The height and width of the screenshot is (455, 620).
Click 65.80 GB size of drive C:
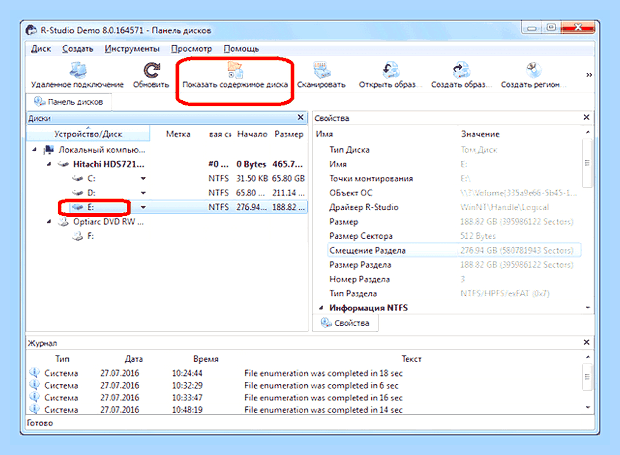coord(288,179)
